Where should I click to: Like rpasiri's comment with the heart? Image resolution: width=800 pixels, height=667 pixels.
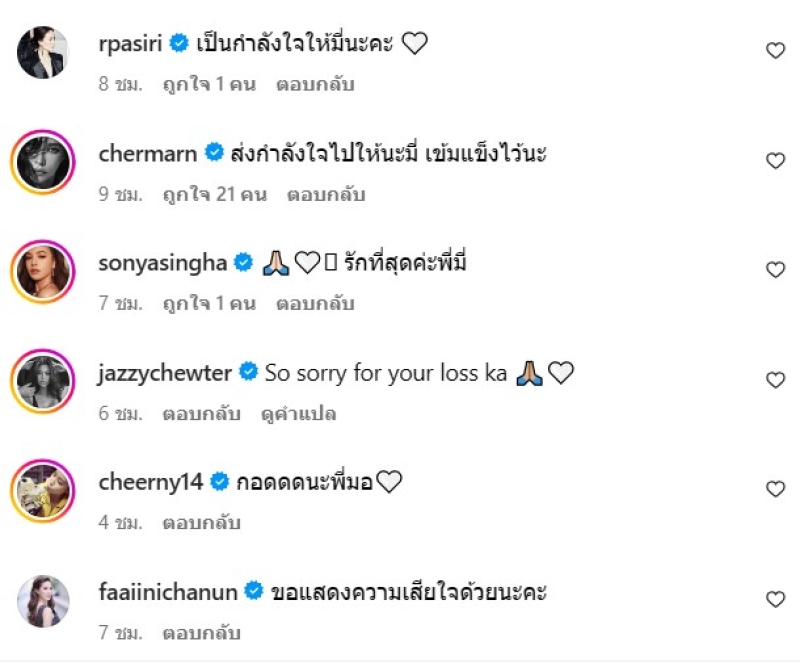coord(775,51)
